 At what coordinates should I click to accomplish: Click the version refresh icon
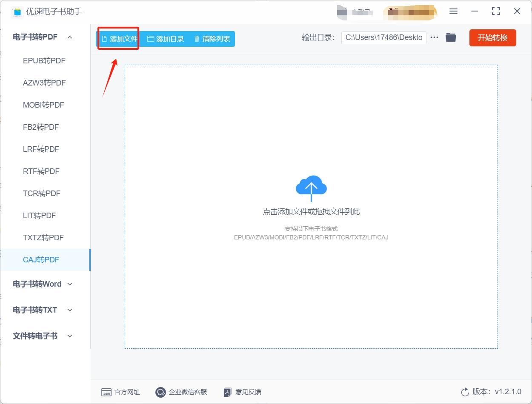[x=465, y=392]
